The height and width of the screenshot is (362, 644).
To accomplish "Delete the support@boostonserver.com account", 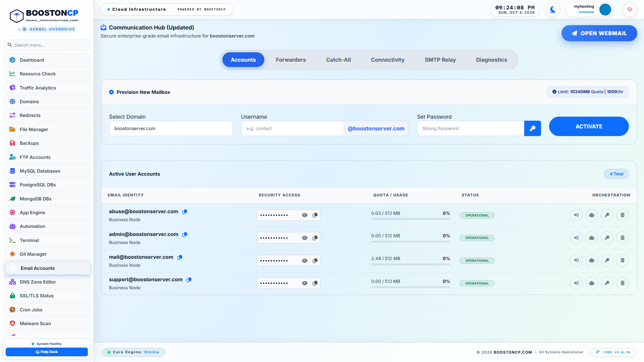I will pyautogui.click(x=623, y=283).
